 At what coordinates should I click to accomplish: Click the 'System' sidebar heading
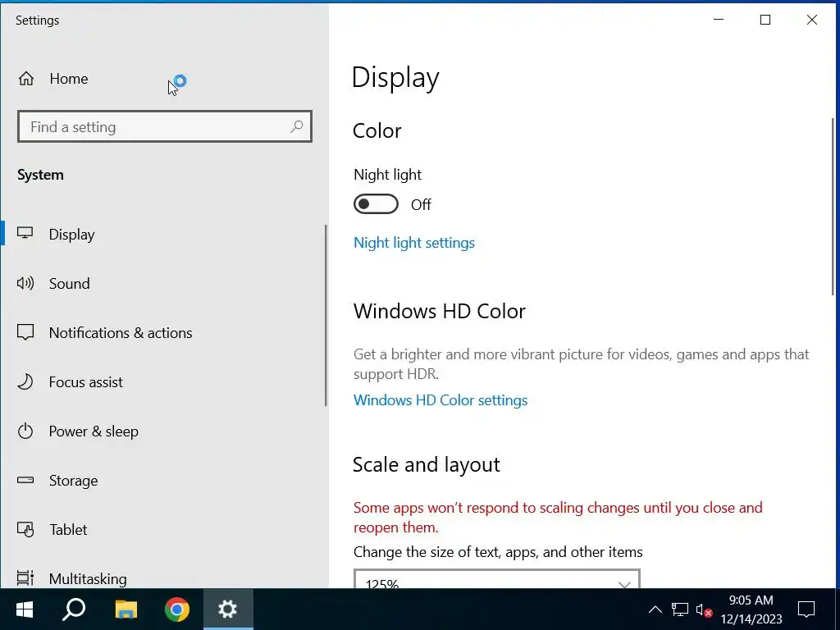[x=40, y=175]
